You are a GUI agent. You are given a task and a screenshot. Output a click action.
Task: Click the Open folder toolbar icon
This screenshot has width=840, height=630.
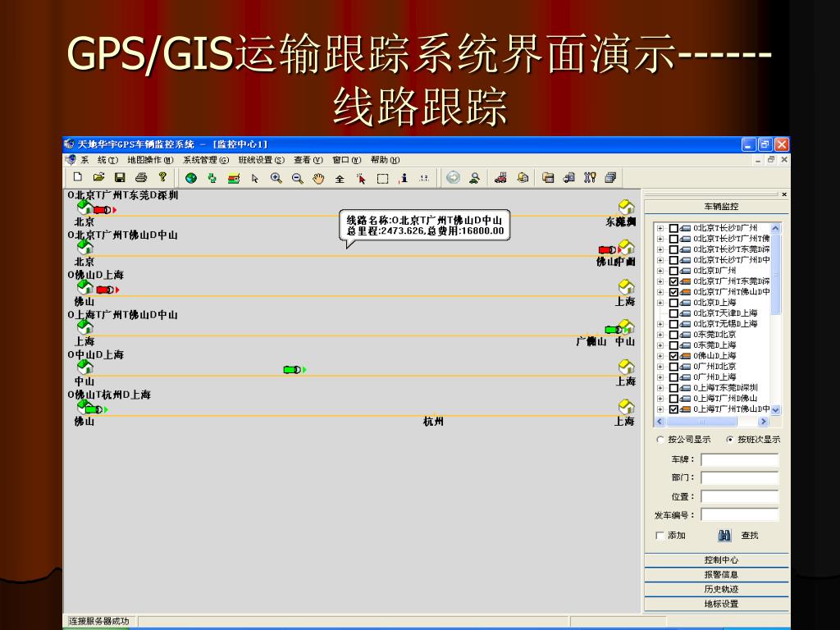click(x=98, y=177)
